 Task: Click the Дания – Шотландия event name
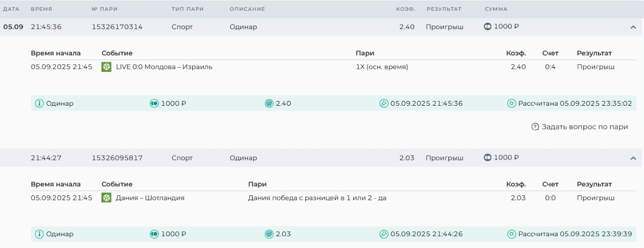click(150, 198)
